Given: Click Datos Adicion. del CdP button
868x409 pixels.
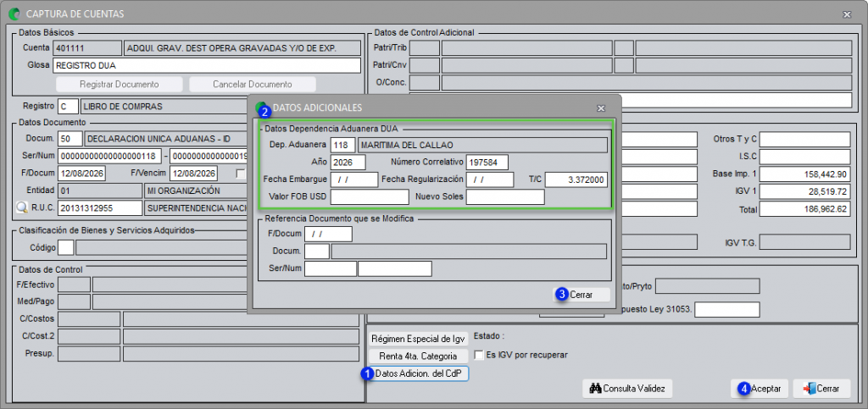Looking at the screenshot, I should [418, 373].
